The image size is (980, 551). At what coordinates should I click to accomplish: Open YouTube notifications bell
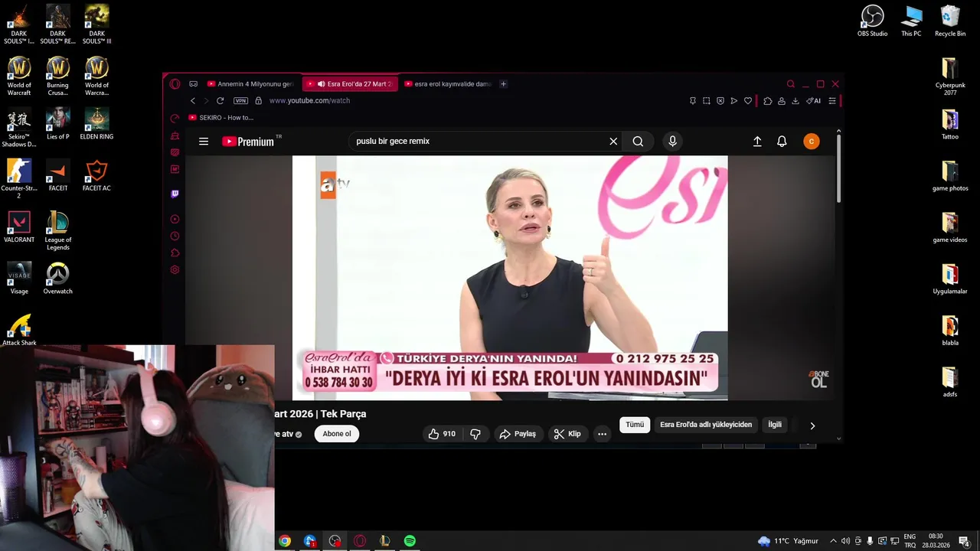click(782, 142)
